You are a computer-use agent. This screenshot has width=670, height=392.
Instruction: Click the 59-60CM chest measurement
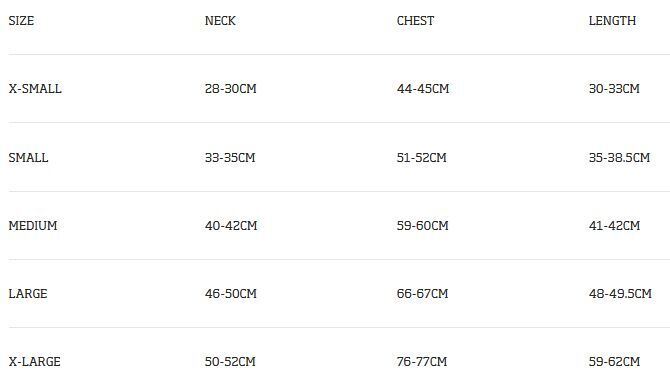click(x=423, y=225)
